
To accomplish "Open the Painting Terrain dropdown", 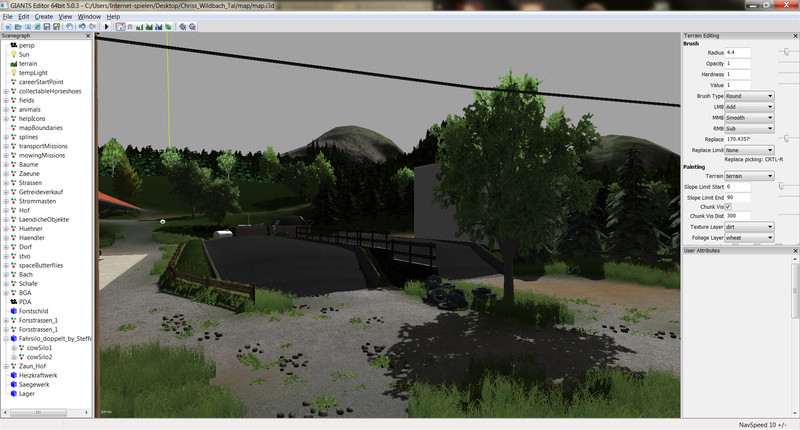I will 749,176.
